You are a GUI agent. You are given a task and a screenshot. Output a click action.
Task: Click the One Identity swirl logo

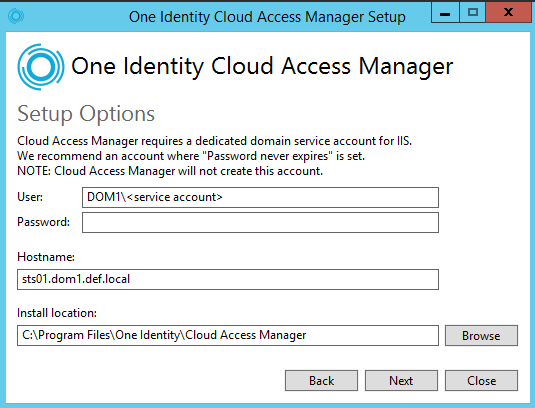(41, 67)
